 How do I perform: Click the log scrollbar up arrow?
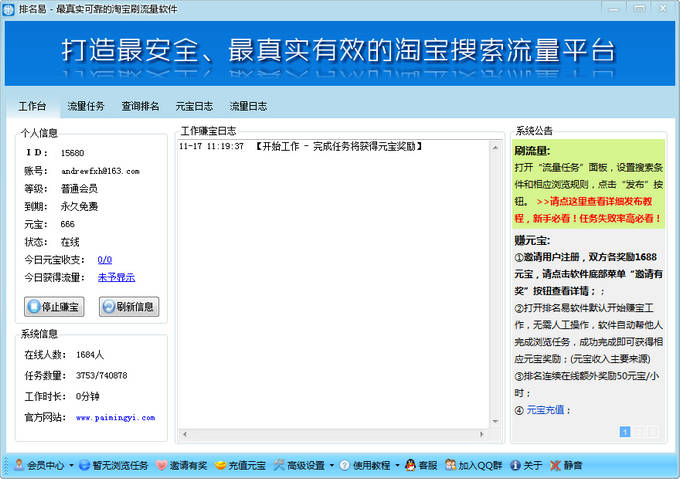pyautogui.click(x=495, y=148)
